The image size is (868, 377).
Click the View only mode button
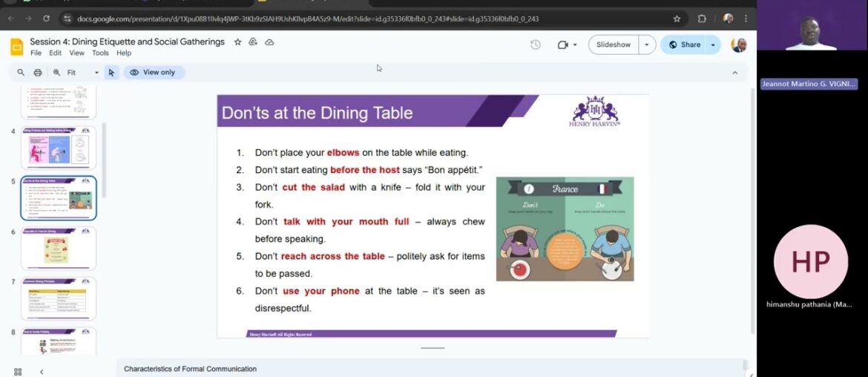(x=154, y=73)
